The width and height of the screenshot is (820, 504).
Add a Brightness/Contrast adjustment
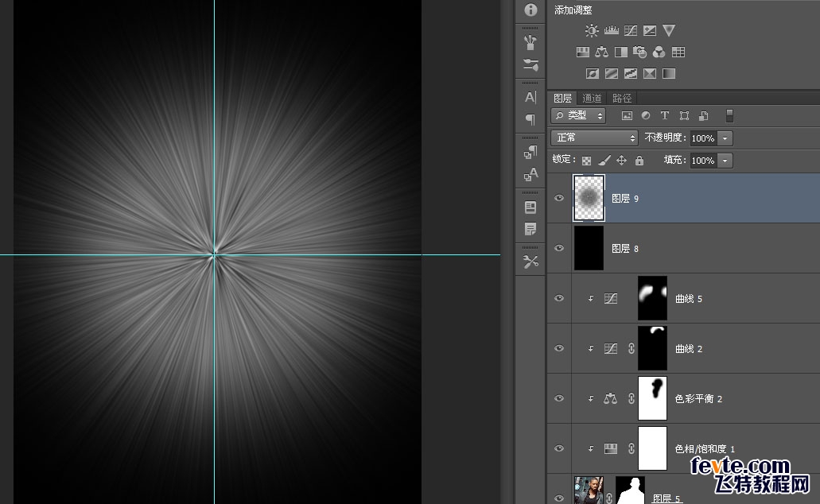(592, 31)
